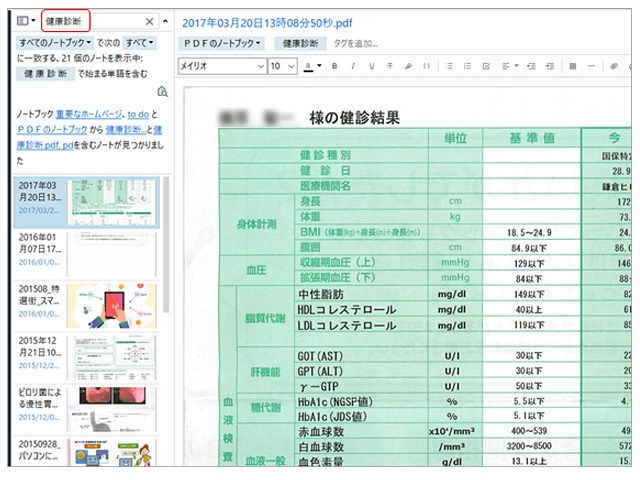
Task: Select the 2015年12月21日 note in the list
Action: tap(87, 358)
